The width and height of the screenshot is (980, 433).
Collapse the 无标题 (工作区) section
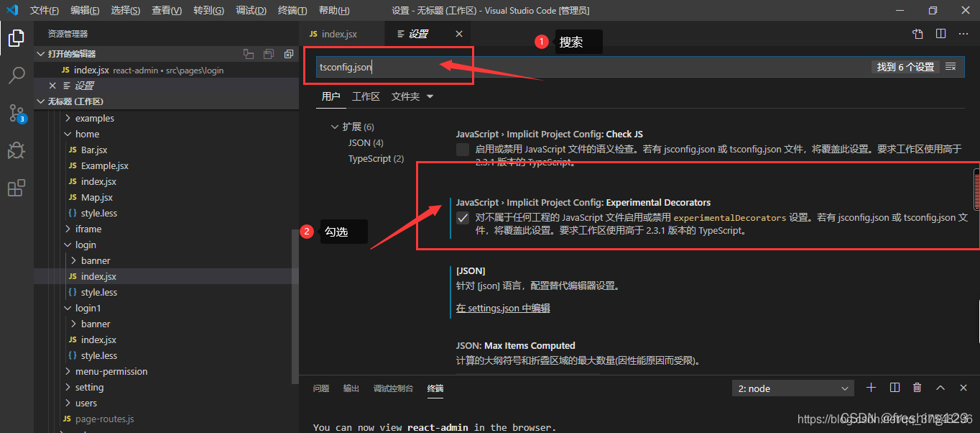pyautogui.click(x=41, y=101)
